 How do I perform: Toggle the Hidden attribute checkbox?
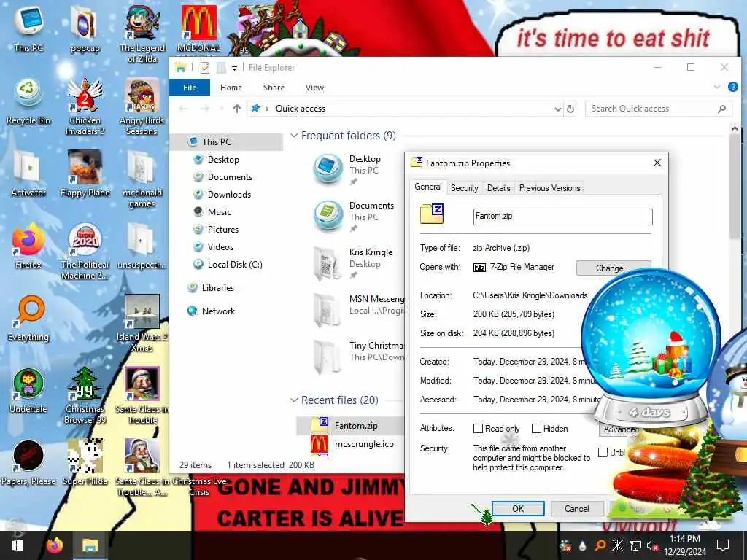click(x=536, y=429)
